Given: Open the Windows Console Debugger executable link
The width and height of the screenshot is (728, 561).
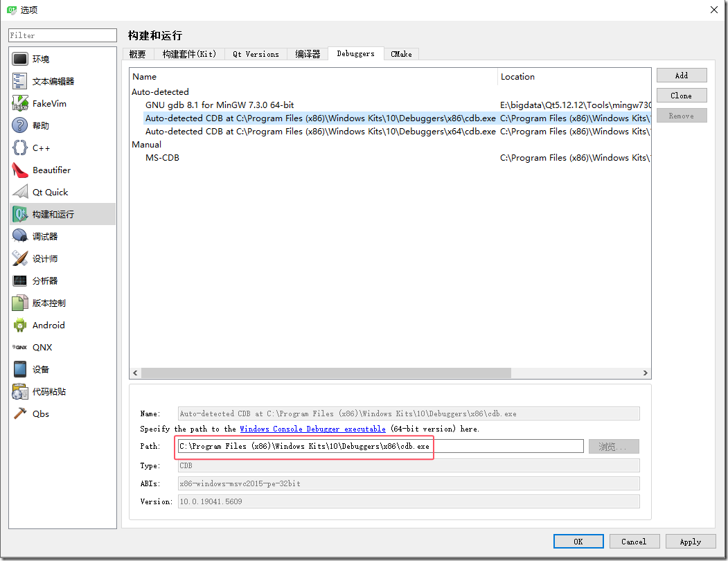Looking at the screenshot, I should pyautogui.click(x=312, y=429).
